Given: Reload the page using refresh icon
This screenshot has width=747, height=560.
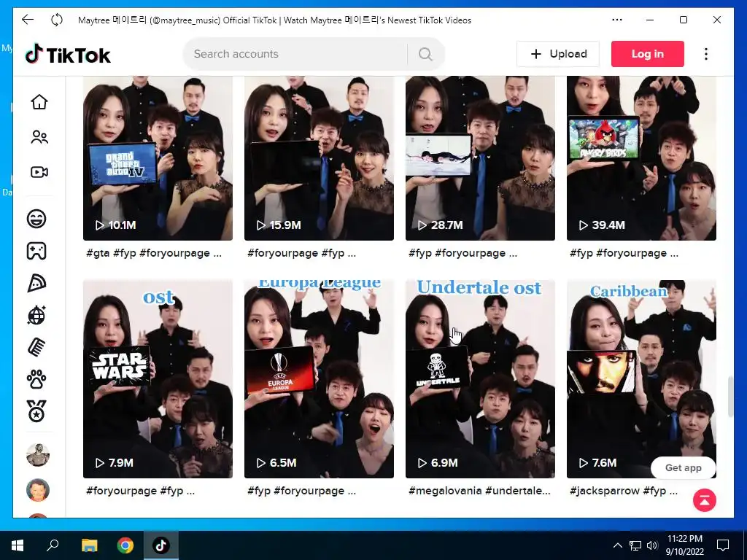Looking at the screenshot, I should [57, 20].
